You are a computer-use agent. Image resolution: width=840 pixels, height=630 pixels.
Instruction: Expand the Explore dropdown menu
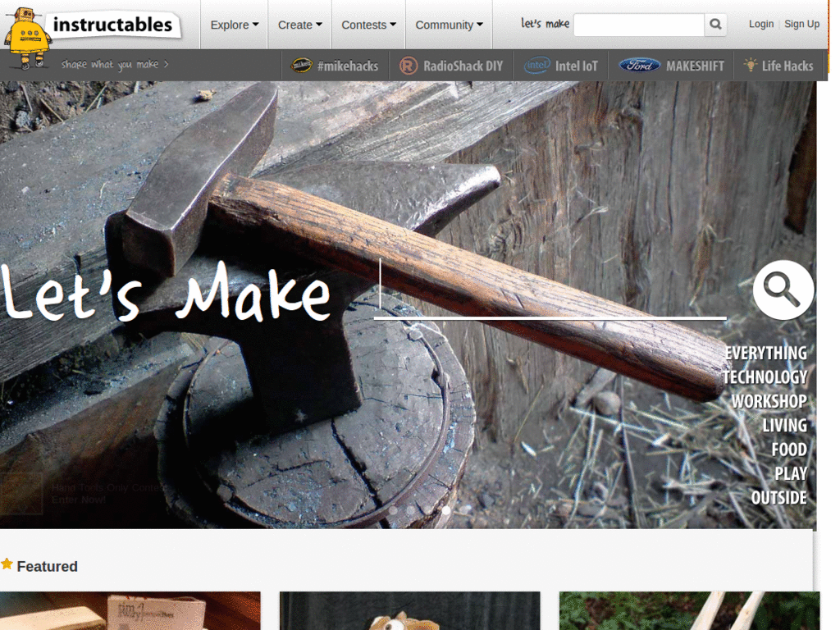coord(234,25)
